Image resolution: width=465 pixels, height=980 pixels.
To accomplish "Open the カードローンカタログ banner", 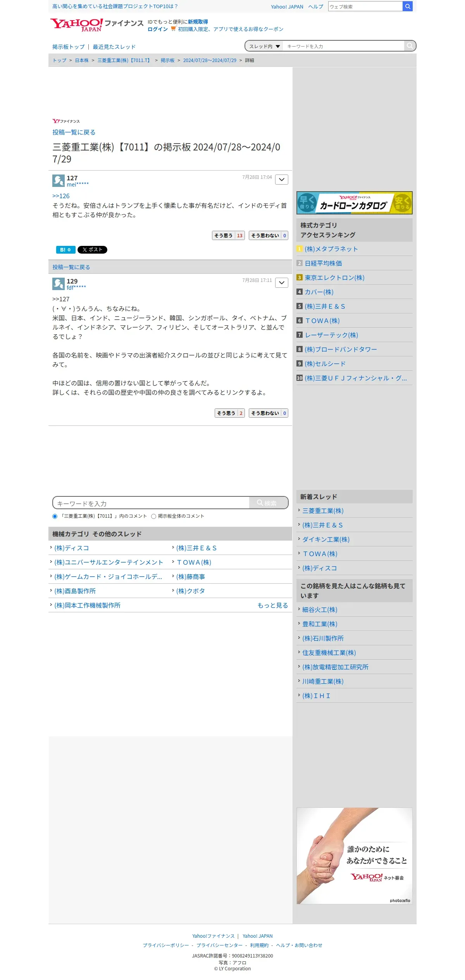I will pos(354,203).
